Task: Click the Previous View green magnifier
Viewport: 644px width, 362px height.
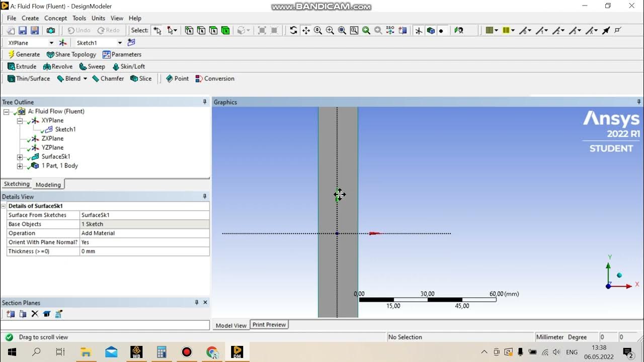Action: (x=366, y=31)
